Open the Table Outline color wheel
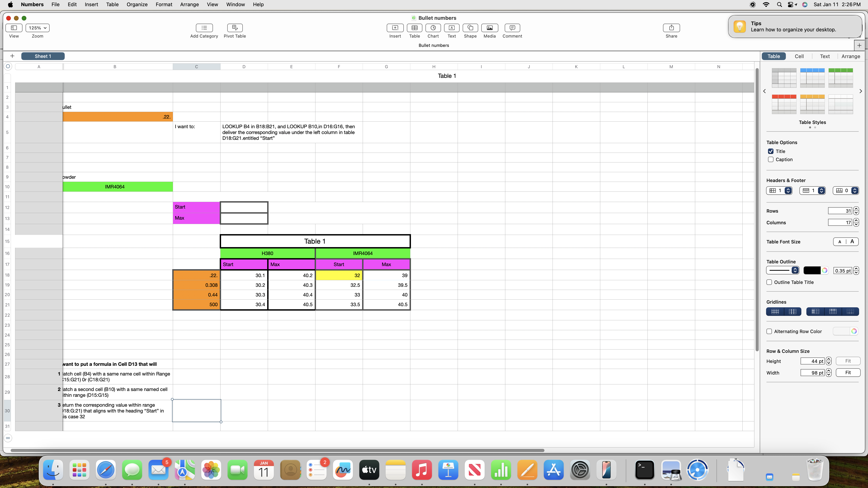Screen dimensions: 868x488 point(824,270)
